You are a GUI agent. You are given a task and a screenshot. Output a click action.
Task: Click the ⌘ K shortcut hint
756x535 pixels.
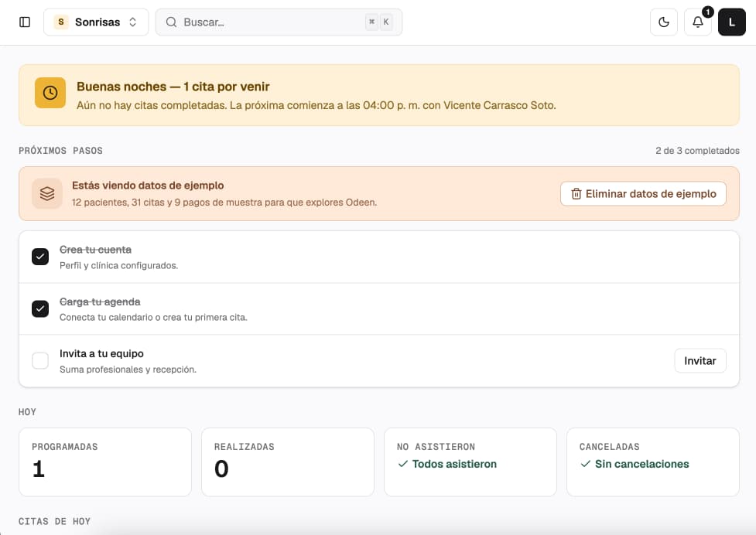tap(379, 22)
